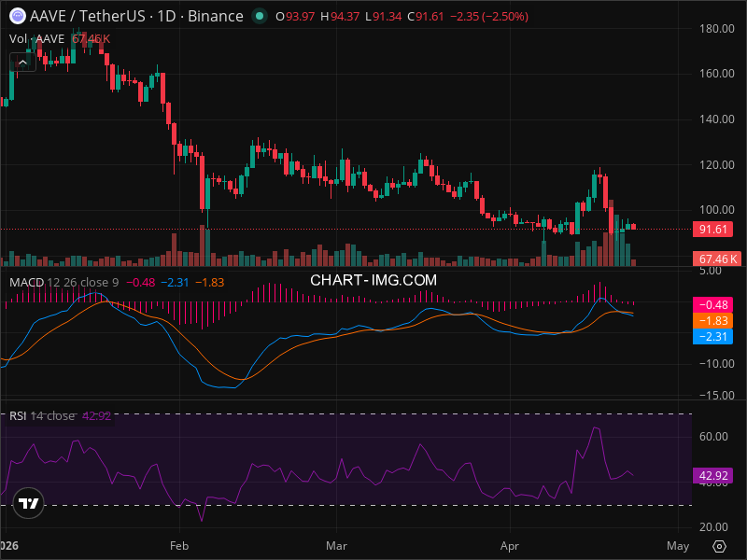Click the 67.46K value in volume legend

(91, 39)
